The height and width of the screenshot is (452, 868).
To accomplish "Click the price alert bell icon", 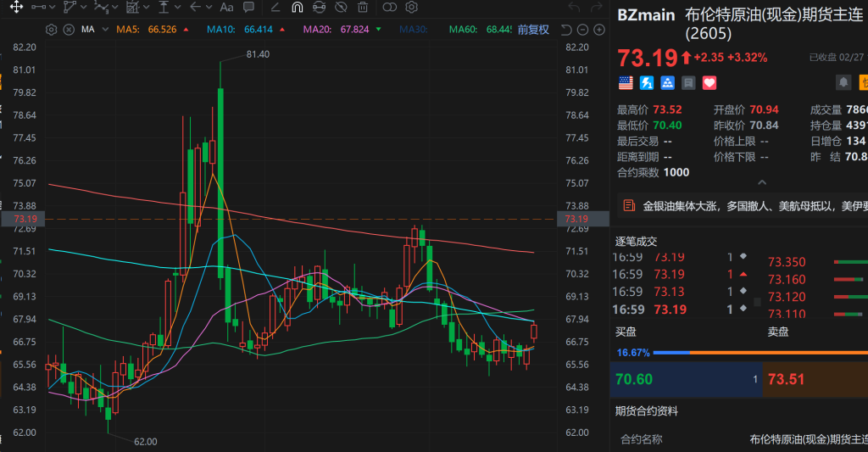I will 843,82.
